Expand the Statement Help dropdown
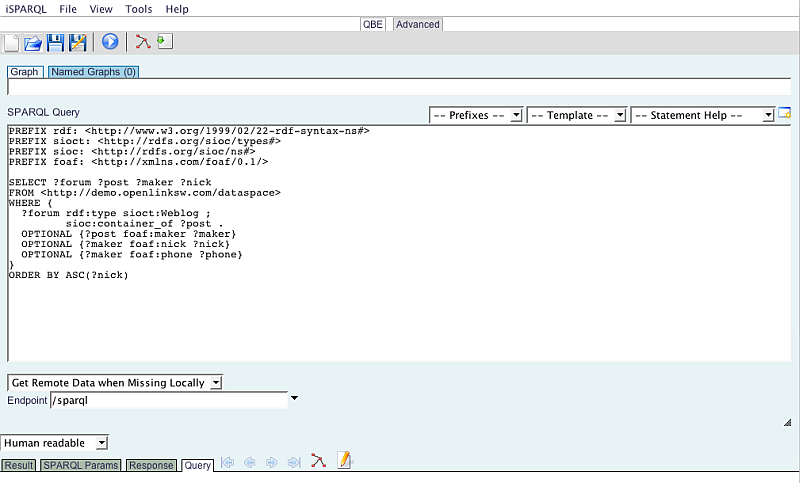Viewport: 800px width, 483px height. pyautogui.click(x=703, y=115)
